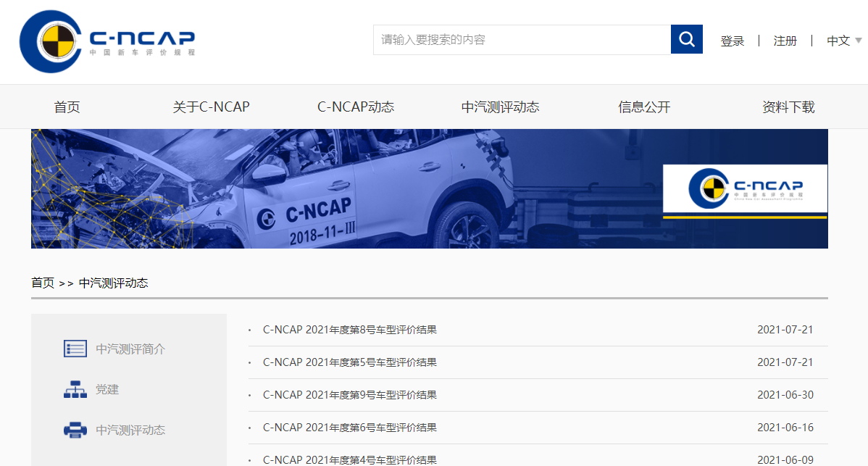The width and height of the screenshot is (868, 466).
Task: Open C-NCAP 2021年度第8号车型评价结果 article
Action: coord(350,330)
